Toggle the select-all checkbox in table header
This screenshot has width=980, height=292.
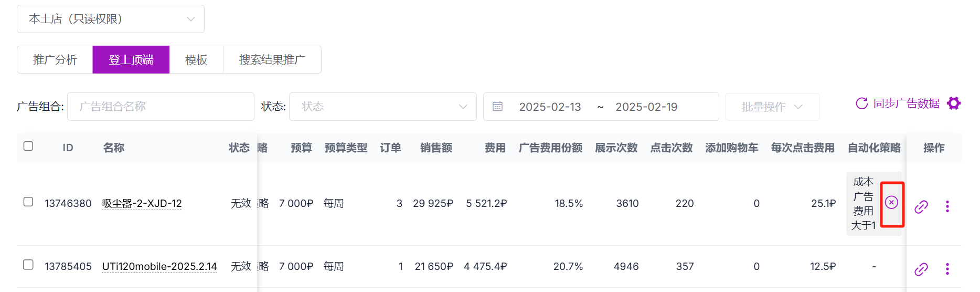coord(28,146)
